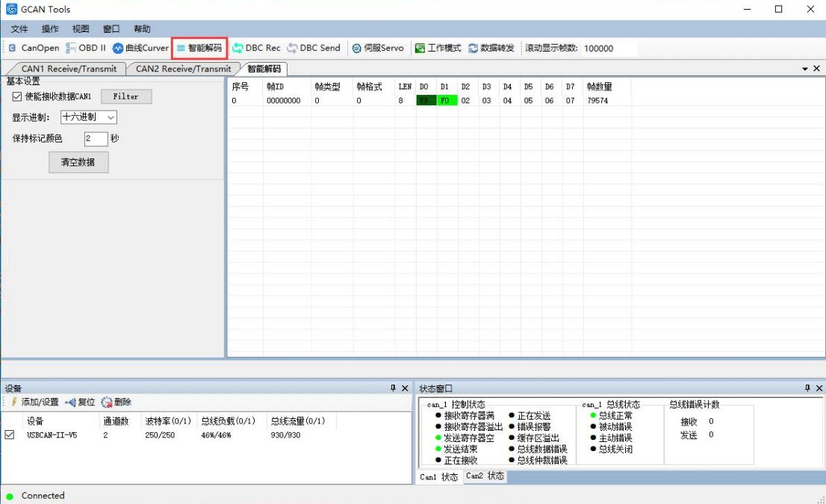The height and width of the screenshot is (504, 826).
Task: Open DBC Send from toolbar
Action: coord(313,48)
